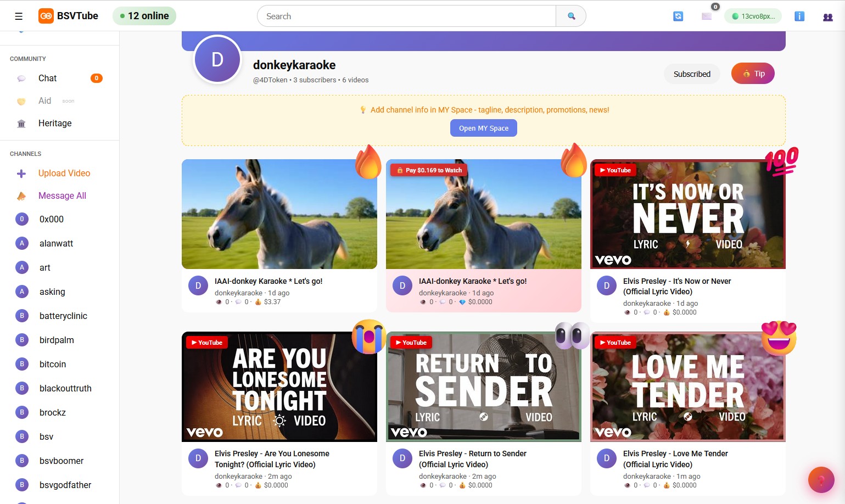The height and width of the screenshot is (504, 845).
Task: Click the BSVTube logo
Action: [x=69, y=16]
